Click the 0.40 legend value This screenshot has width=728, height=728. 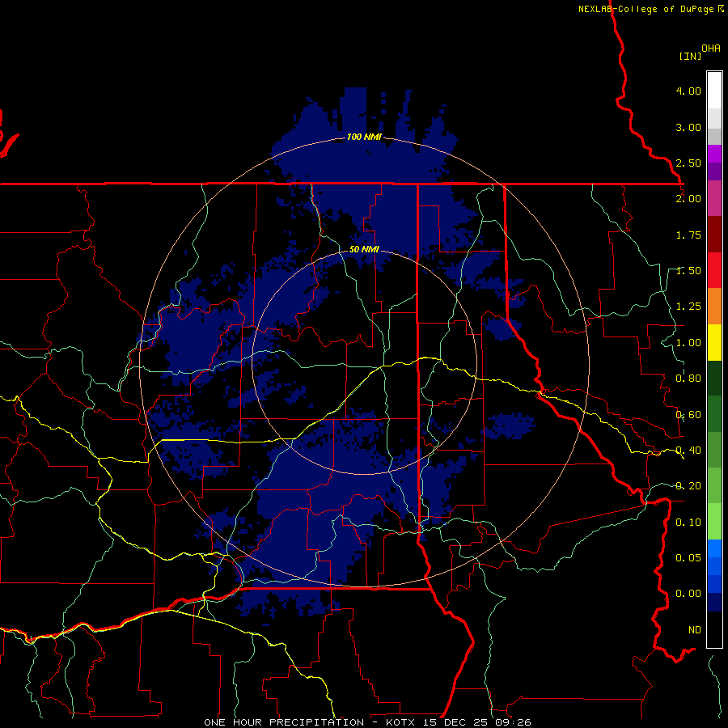(x=688, y=451)
